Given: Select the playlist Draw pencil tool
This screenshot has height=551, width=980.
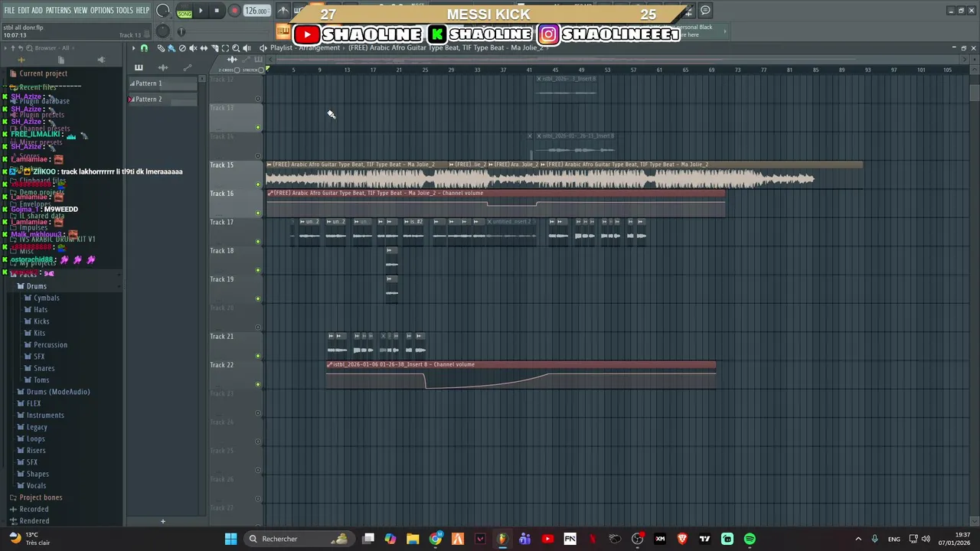Looking at the screenshot, I should 161,48.
